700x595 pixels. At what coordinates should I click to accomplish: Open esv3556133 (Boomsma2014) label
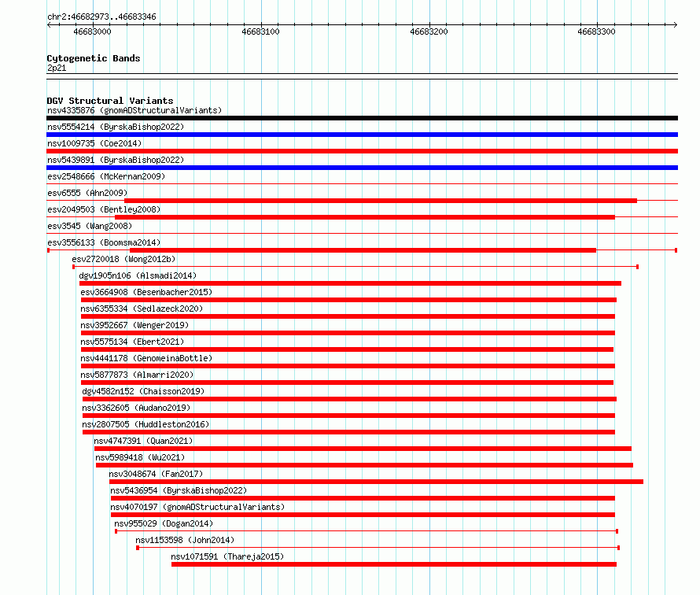104,242
